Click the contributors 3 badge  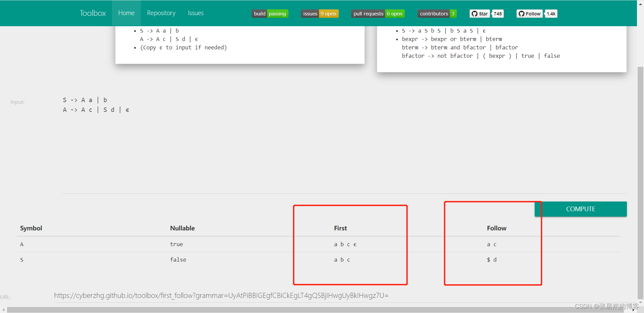[x=437, y=14]
